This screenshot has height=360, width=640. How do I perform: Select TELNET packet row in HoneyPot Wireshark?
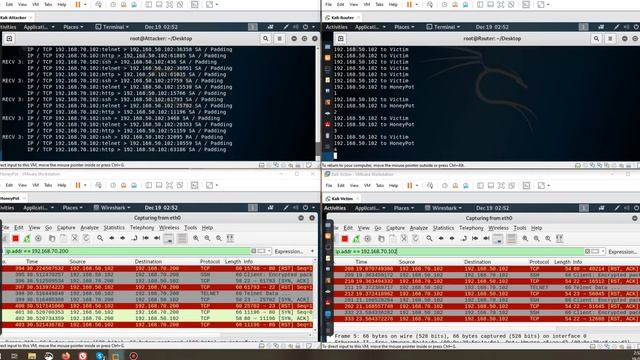[x=158, y=293]
